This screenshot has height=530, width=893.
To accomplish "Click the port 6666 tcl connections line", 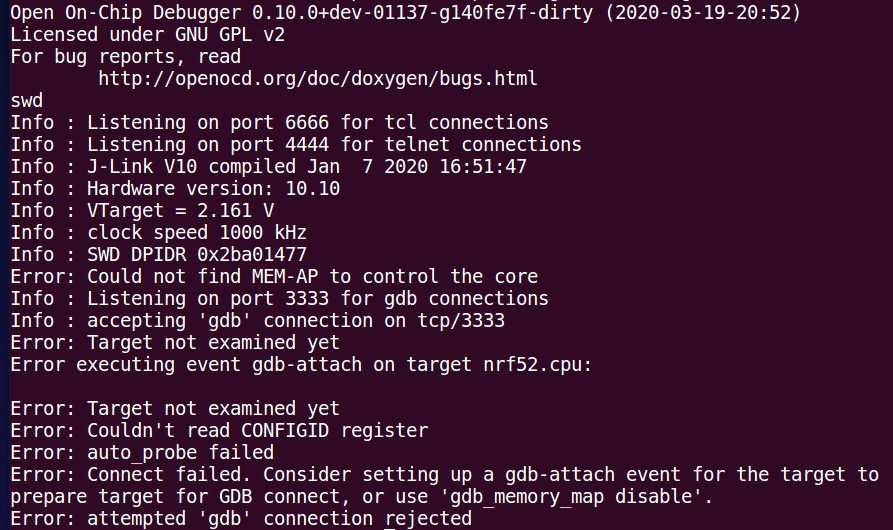I will (x=279, y=122).
